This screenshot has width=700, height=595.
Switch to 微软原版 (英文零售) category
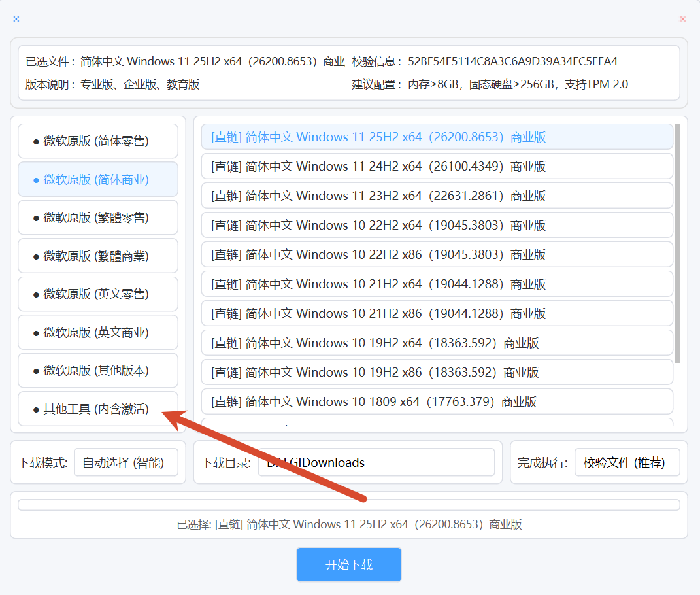coord(98,294)
